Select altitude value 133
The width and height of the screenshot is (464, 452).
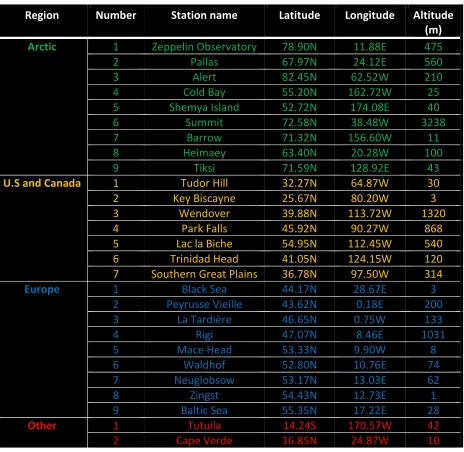[x=433, y=320]
